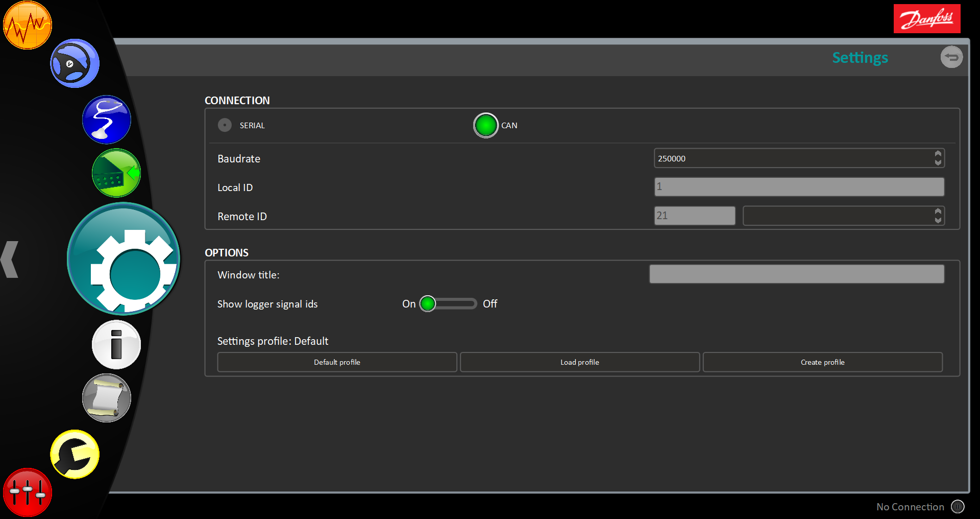
Task: Click the Settings page title
Action: 860,58
